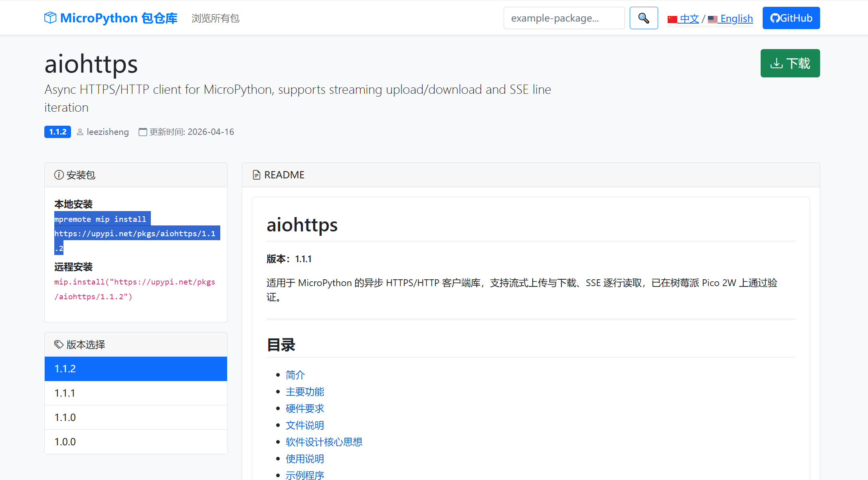Select version 1.1.0 in version list
Image resolution: width=868 pixels, height=480 pixels.
tap(136, 417)
